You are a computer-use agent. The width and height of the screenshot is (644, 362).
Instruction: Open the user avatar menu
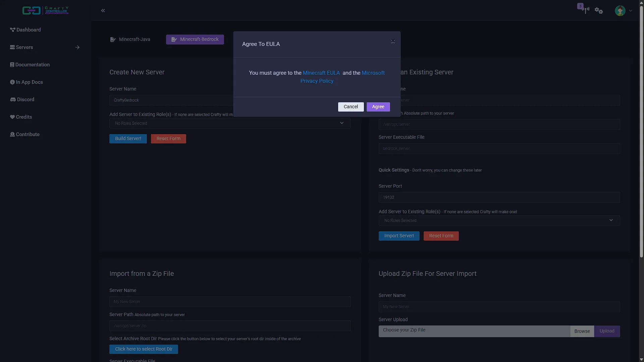tap(623, 11)
